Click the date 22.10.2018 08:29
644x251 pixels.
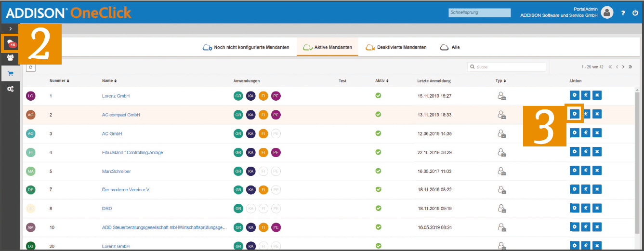pyautogui.click(x=434, y=152)
